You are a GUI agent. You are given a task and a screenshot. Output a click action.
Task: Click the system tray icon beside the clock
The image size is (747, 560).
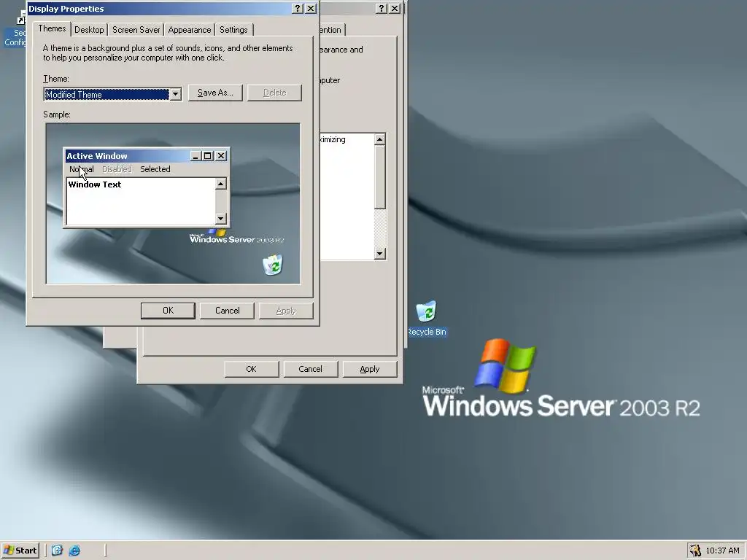tap(695, 551)
